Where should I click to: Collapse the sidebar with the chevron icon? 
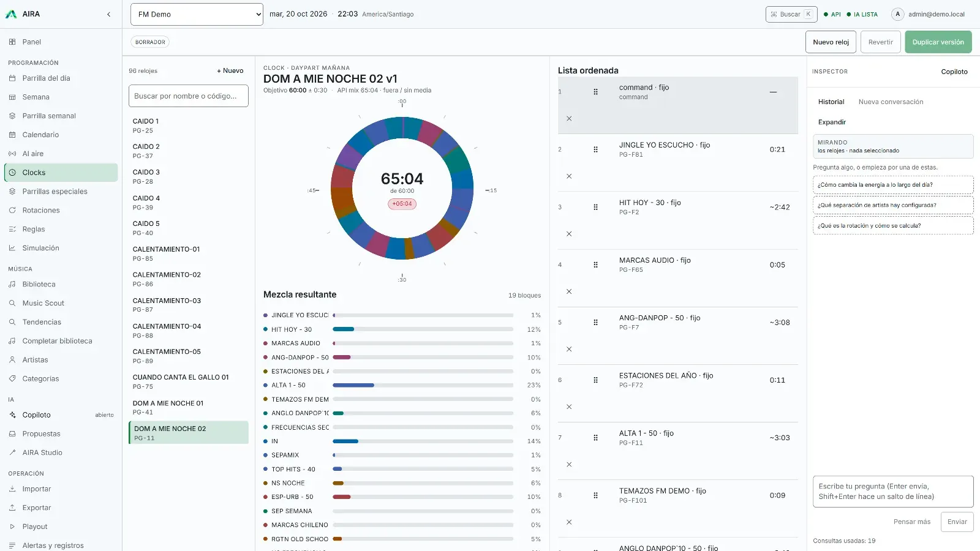click(x=108, y=14)
